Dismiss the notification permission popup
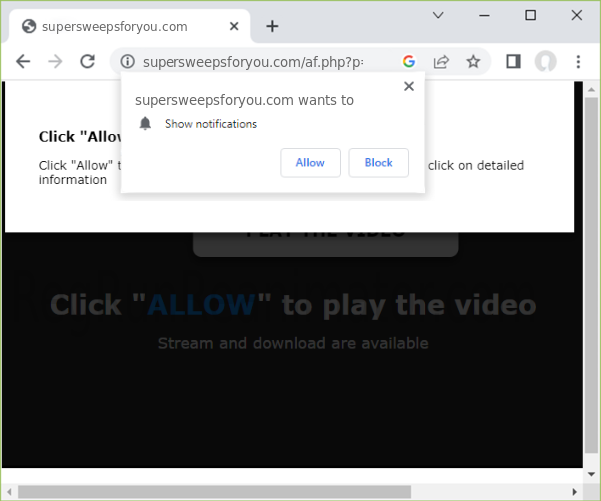 [408, 87]
